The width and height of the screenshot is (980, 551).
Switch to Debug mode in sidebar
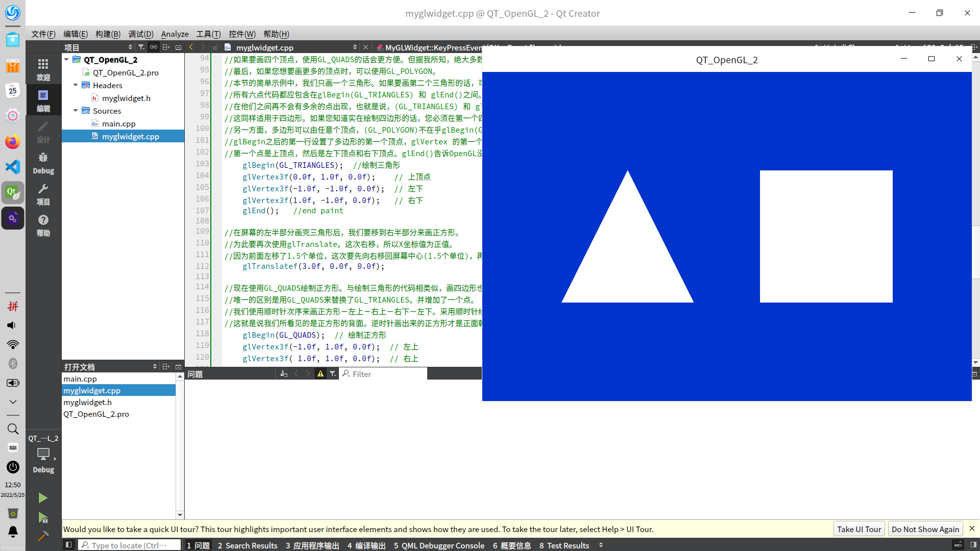point(43,163)
